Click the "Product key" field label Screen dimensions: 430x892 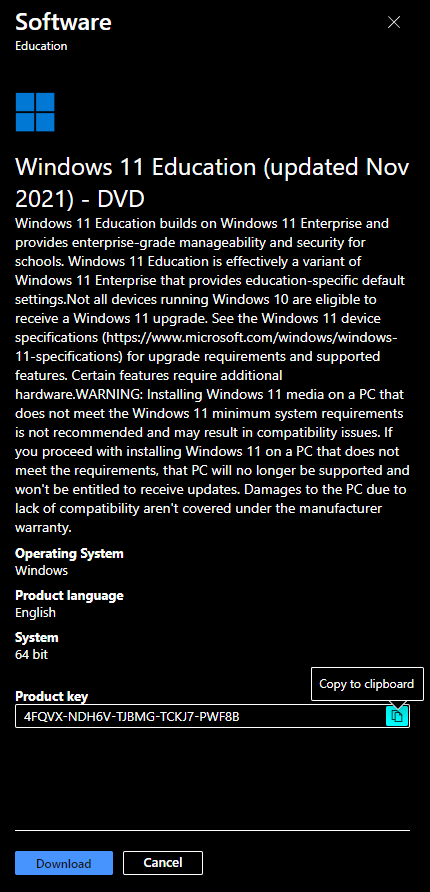[51, 697]
